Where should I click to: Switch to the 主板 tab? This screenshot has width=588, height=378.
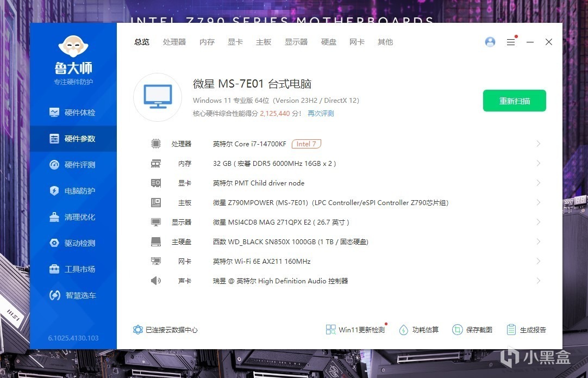(264, 42)
